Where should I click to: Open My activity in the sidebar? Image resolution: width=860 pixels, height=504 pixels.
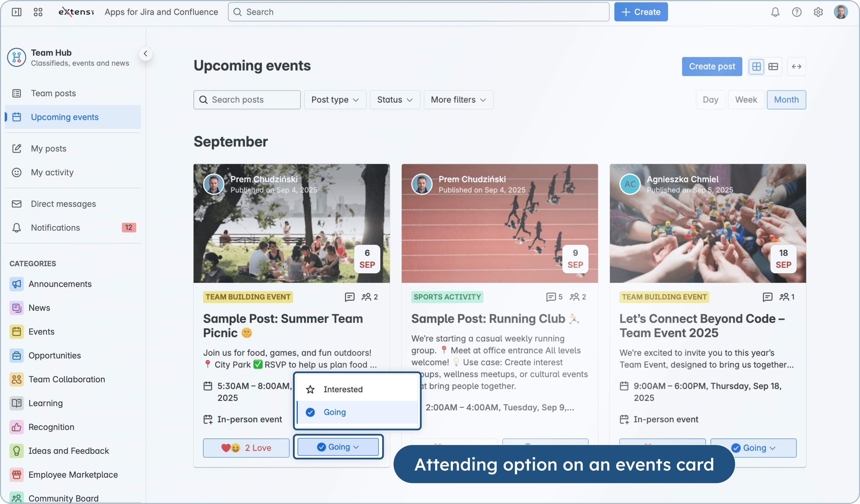[52, 173]
